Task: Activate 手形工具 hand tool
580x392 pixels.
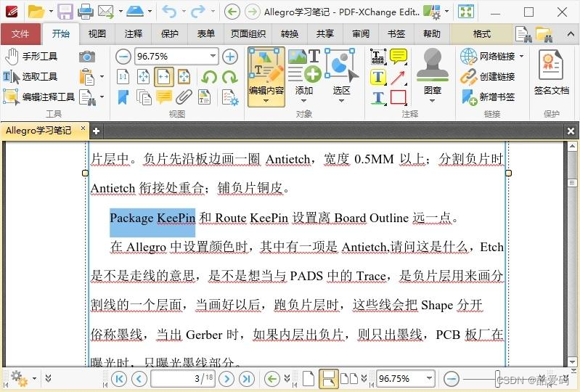Action: point(31,56)
